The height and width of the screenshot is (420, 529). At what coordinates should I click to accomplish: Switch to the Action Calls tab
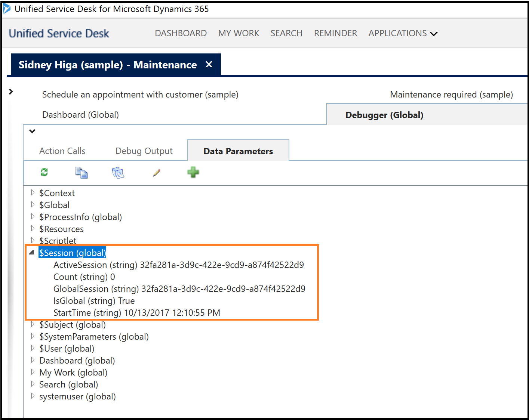point(62,151)
